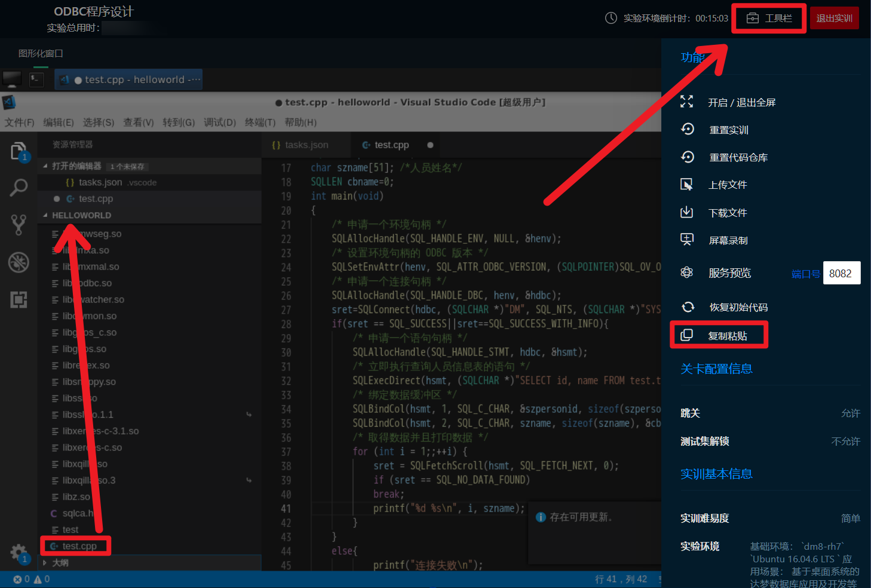Click the port number field 8082
Screen dimensions: 871x588
842,273
